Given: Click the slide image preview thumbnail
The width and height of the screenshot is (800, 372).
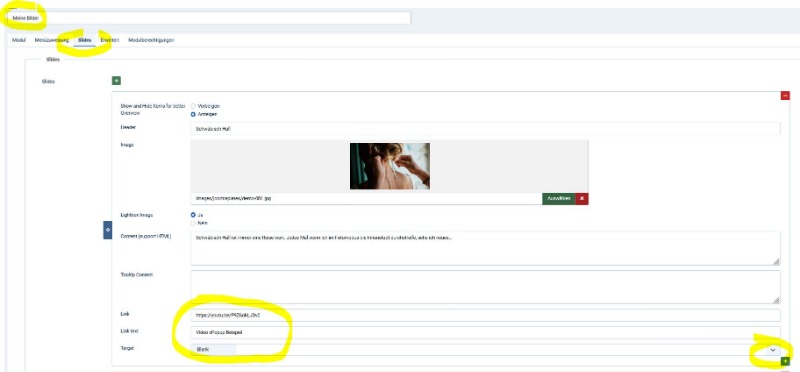Looking at the screenshot, I should tap(390, 166).
